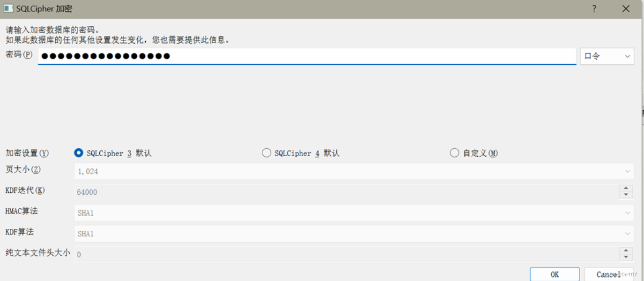Viewport: 644px width, 281px height.
Task: Click the HMAC算法 label
Action: coord(22,211)
